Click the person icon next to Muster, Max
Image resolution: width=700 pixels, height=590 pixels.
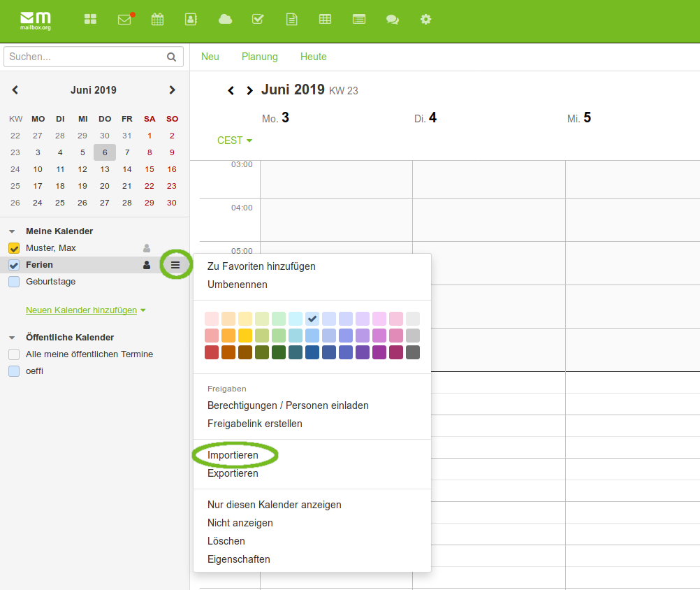coord(147,248)
